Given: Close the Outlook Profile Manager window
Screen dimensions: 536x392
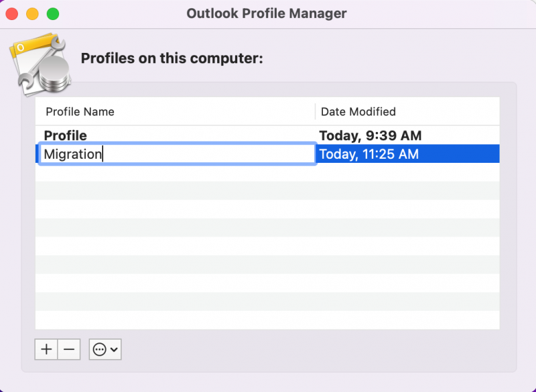Looking at the screenshot, I should coord(12,14).
